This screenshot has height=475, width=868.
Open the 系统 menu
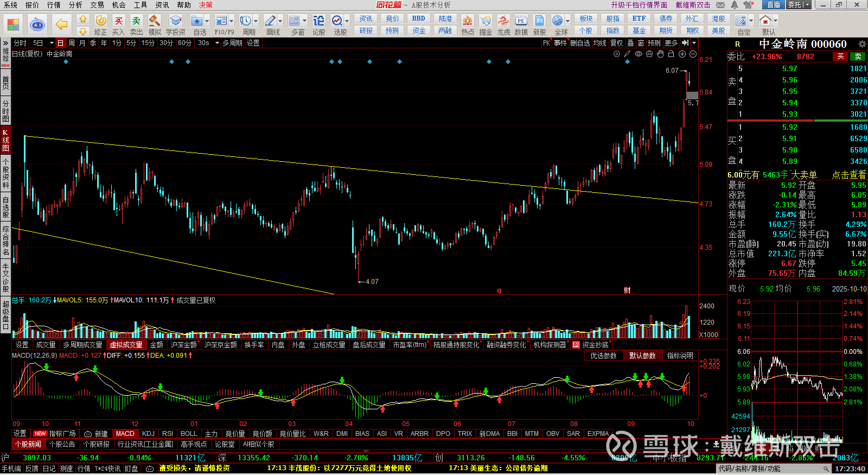tap(10, 5)
